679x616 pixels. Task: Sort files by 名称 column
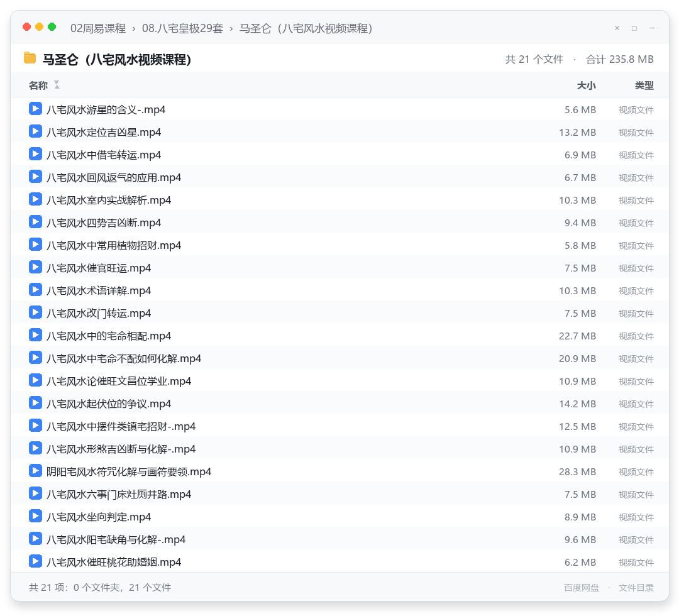click(38, 85)
